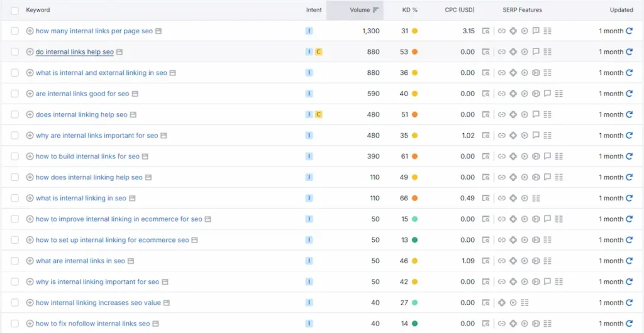This screenshot has height=333, width=644.
Task: Click the orange KD dot for 'do internal links help seo'
Action: tap(414, 52)
